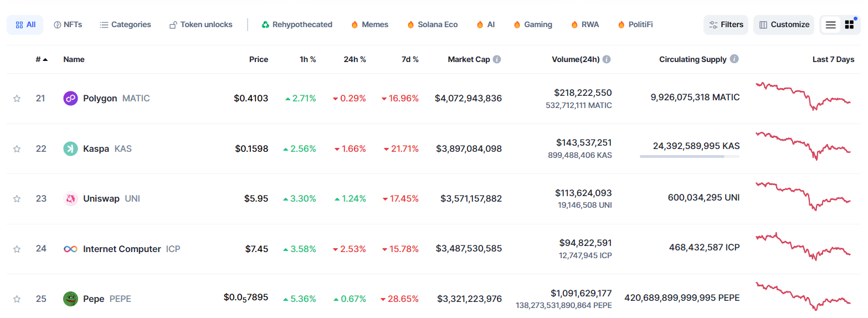Sort by rank using the # header
Viewport: 868px width, 318px height.
click(x=41, y=59)
